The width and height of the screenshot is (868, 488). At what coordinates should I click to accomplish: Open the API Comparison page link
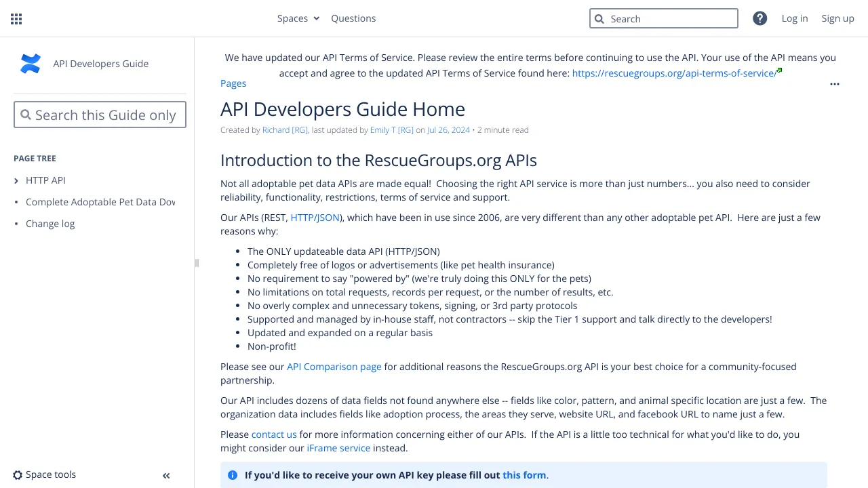coord(334,367)
